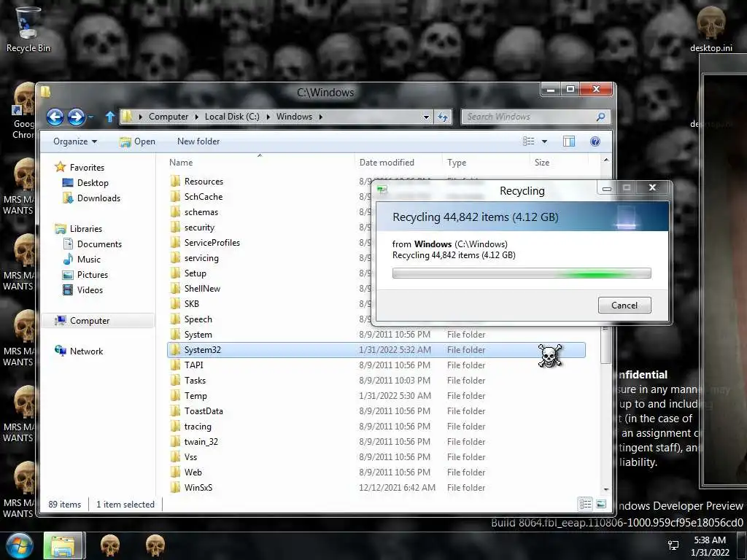
Task: Select the ToastData folder
Action: 376,411
